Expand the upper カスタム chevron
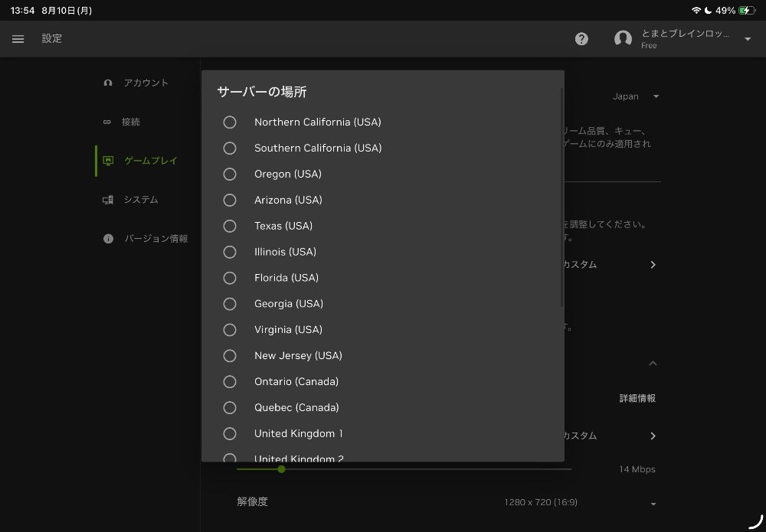 (x=653, y=265)
